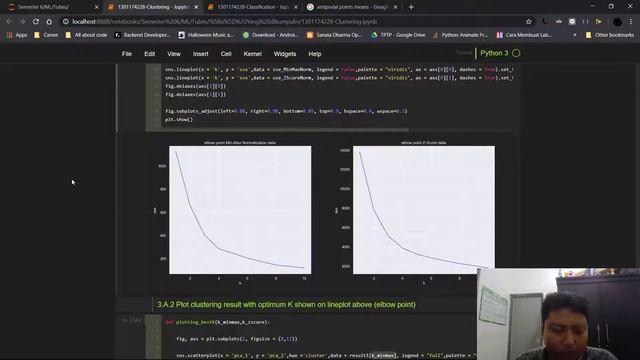
Task: Click the Python 3 kernel name
Action: point(494,53)
